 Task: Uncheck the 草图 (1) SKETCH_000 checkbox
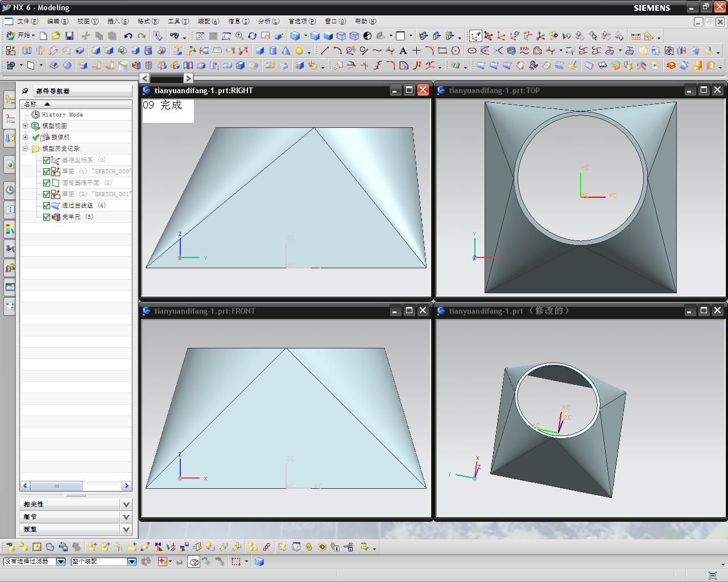pos(47,172)
